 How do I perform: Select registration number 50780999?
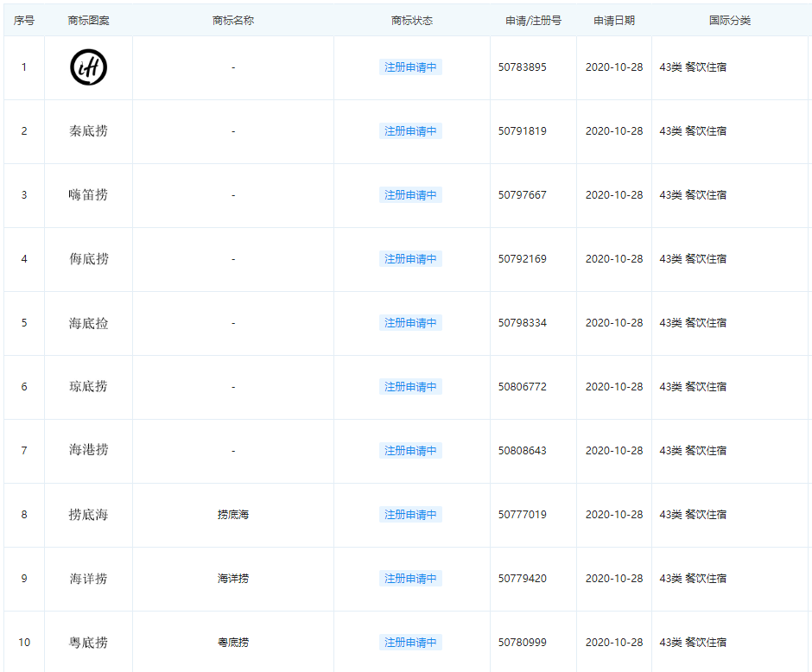coord(523,643)
